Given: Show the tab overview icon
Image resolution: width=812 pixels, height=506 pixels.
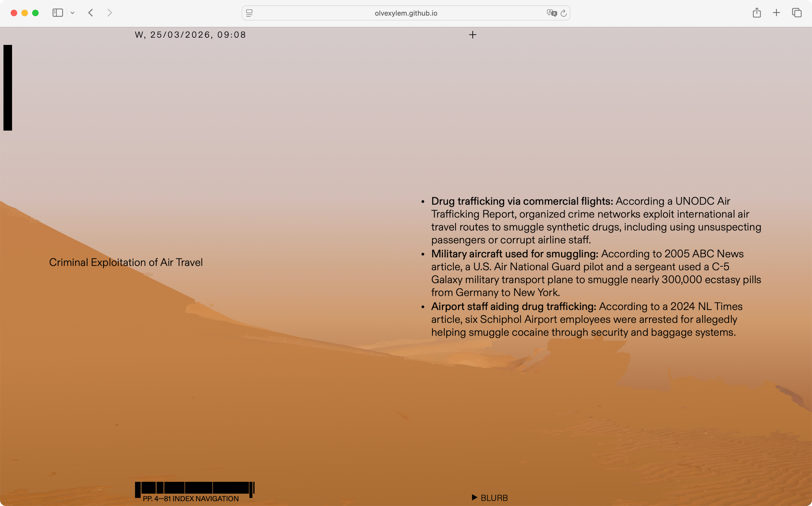Looking at the screenshot, I should click(x=797, y=13).
